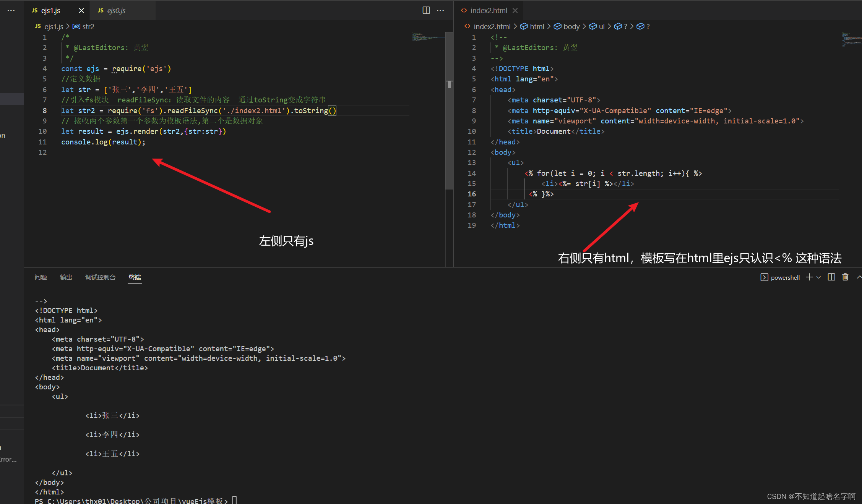This screenshot has height=504, width=862.
Task: Open the 输出 panel tab
Action: 66,277
